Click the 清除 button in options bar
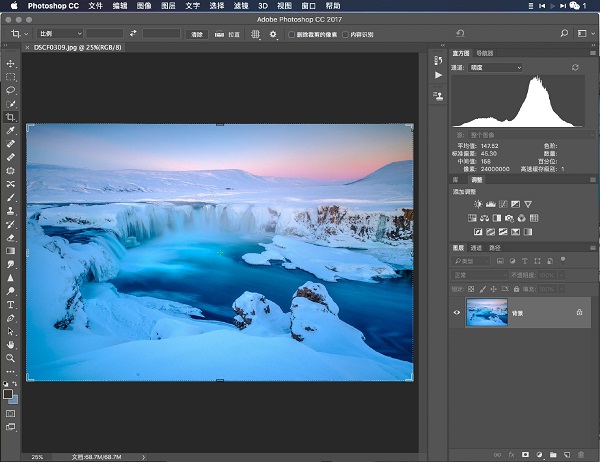 click(197, 34)
